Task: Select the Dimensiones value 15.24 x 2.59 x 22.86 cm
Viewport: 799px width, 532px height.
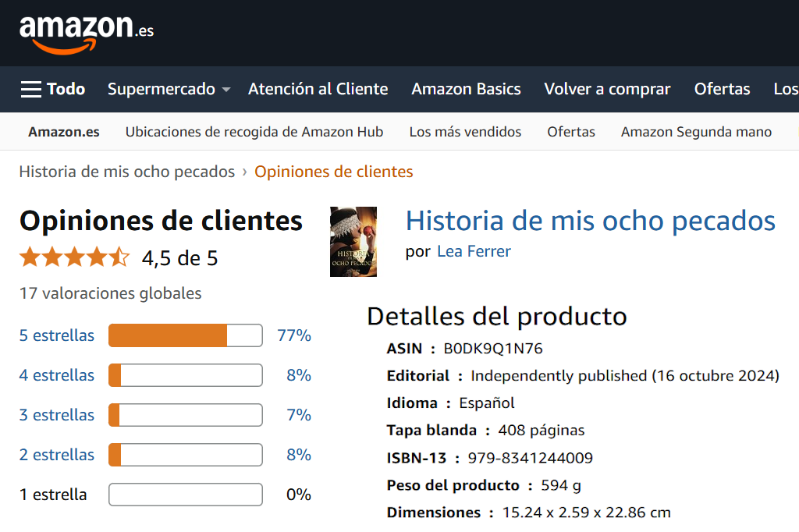Action: tap(587, 512)
